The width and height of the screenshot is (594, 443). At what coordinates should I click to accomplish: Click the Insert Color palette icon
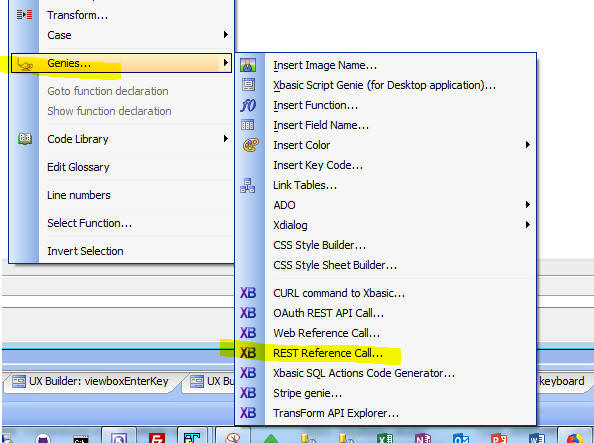250,145
